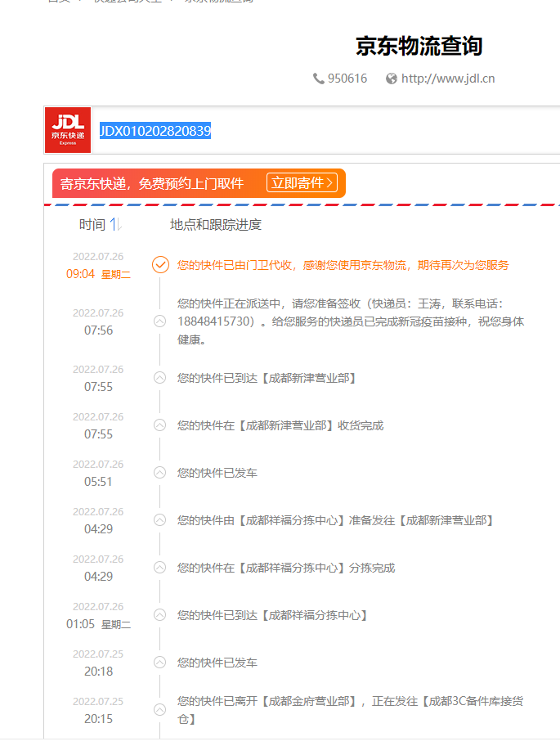This screenshot has height=746, width=560.
Task: Click the 门卫代收 delivered status text
Action: point(343,265)
